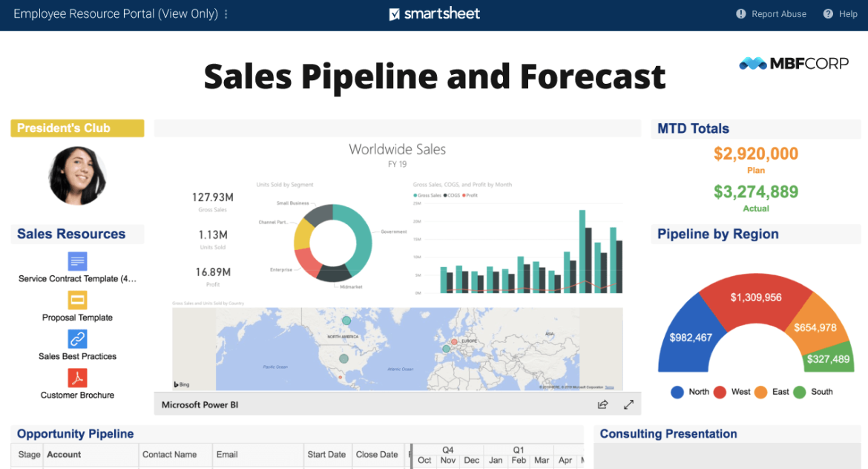Click the Help question mark icon

[828, 14]
